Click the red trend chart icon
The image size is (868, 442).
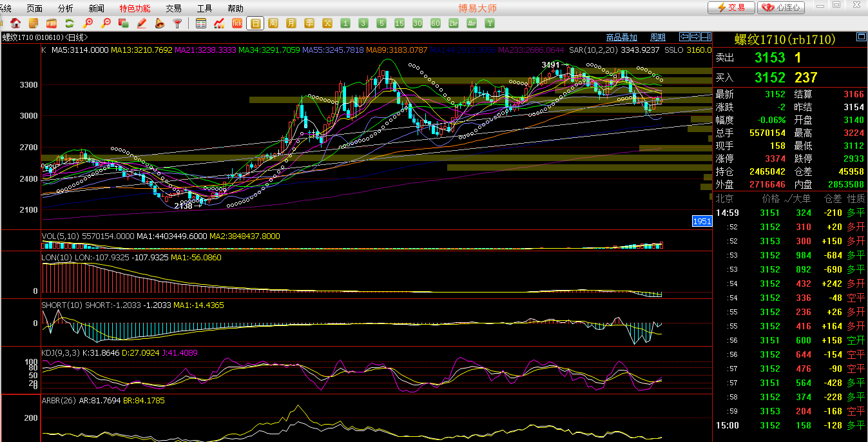(219, 23)
